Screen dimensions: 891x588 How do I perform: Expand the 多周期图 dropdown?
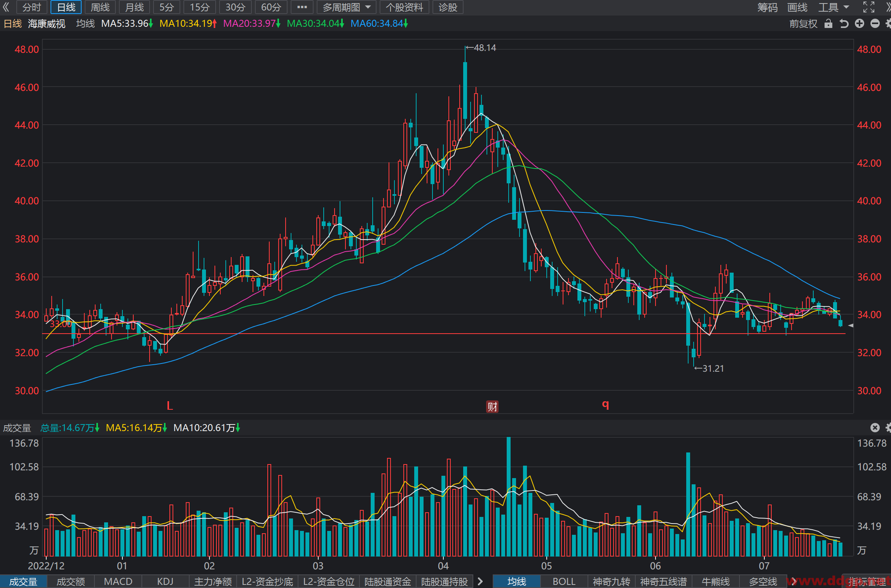(x=347, y=7)
